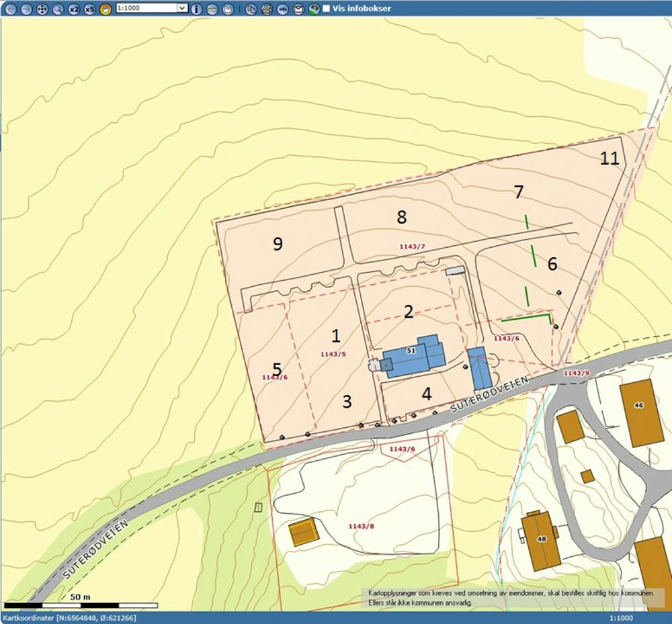Image resolution: width=672 pixels, height=624 pixels.
Task: Click the info (i) tool icon
Action: (x=196, y=9)
